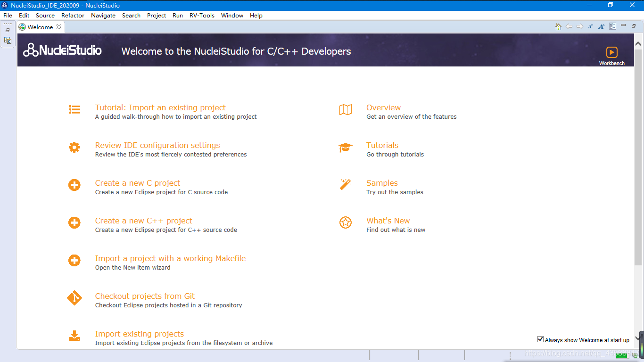This screenshot has height=362, width=644.
Task: Open the Project menu
Action: point(157,15)
